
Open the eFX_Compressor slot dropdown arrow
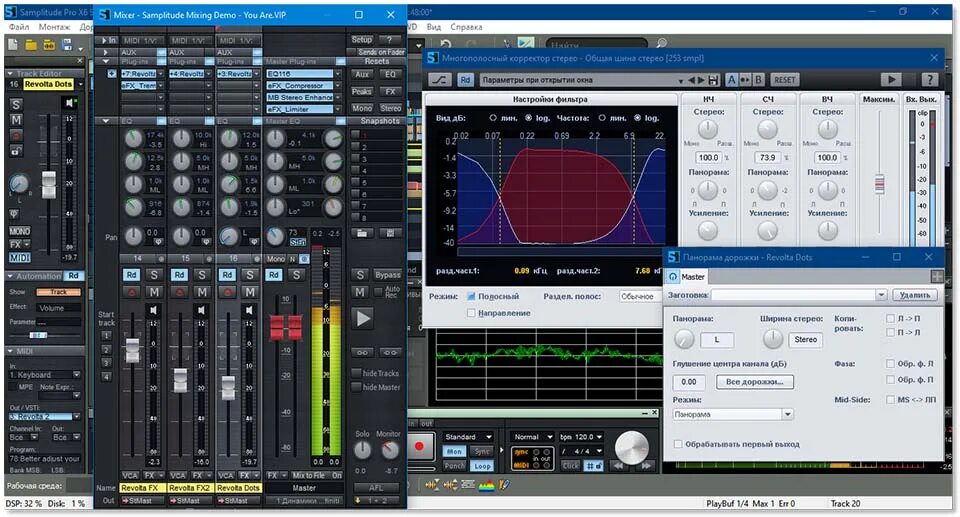[x=337, y=86]
